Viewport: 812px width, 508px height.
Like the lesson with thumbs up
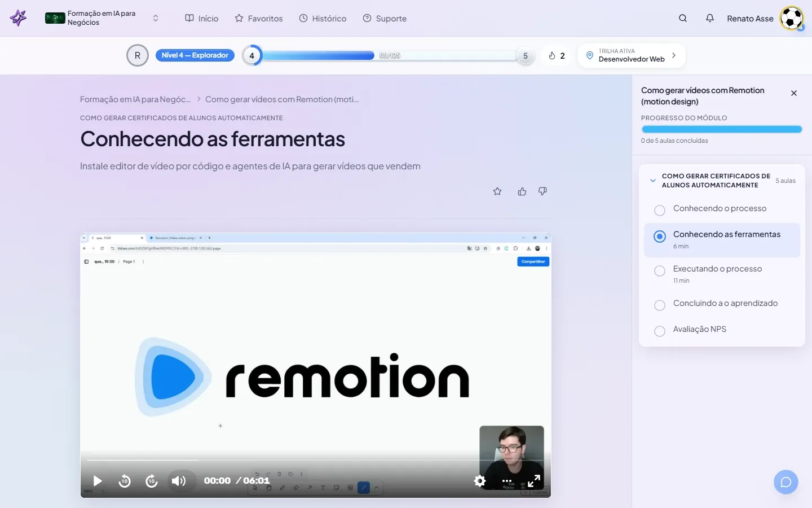click(x=522, y=191)
